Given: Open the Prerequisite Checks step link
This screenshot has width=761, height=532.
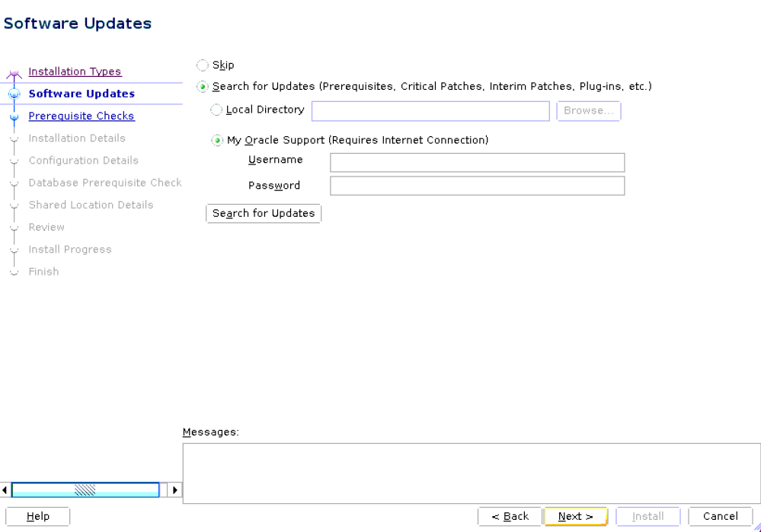Looking at the screenshot, I should click(x=81, y=116).
